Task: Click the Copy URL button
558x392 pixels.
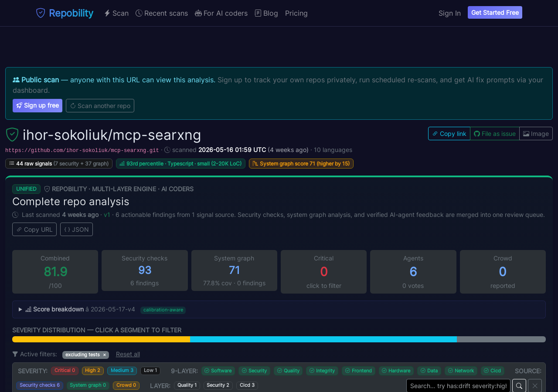Action: point(34,229)
